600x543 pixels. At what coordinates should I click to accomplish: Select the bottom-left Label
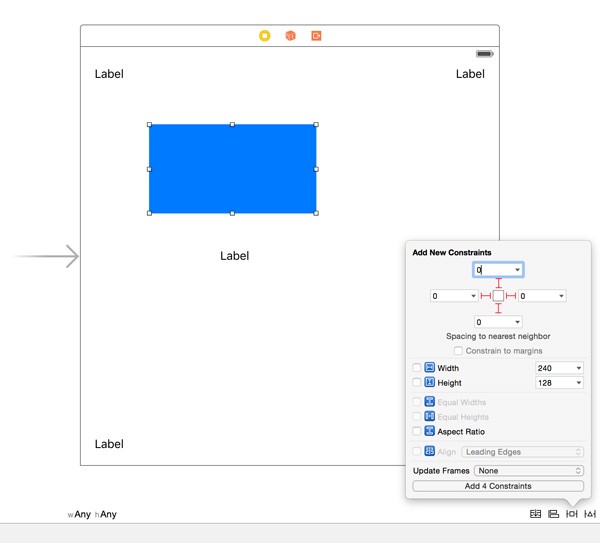(109, 444)
